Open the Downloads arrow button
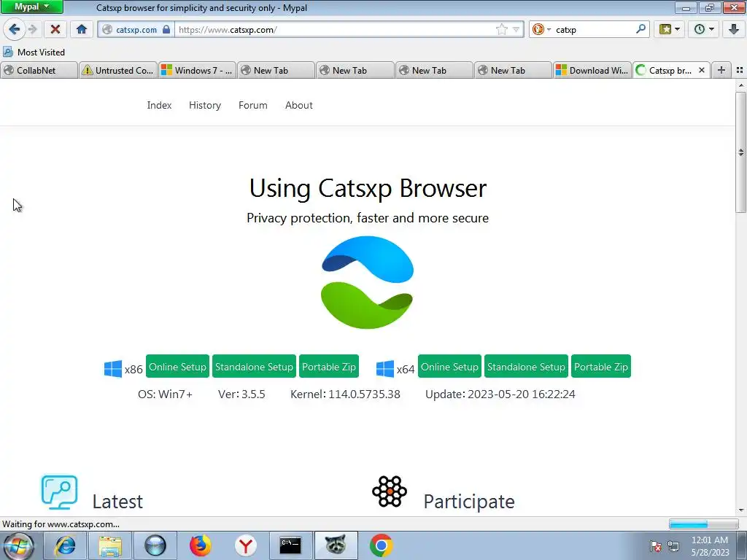This screenshot has width=747, height=560. tap(734, 29)
